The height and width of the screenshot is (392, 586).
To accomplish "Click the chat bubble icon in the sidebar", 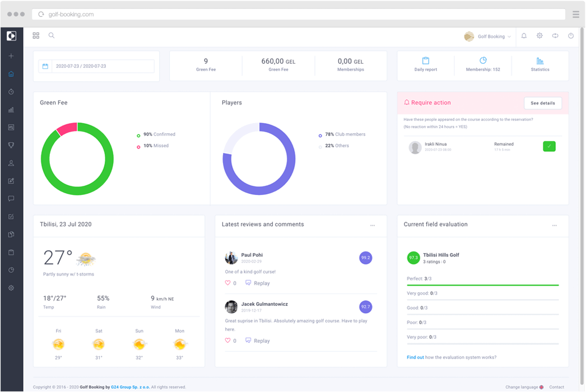I will 11,199.
